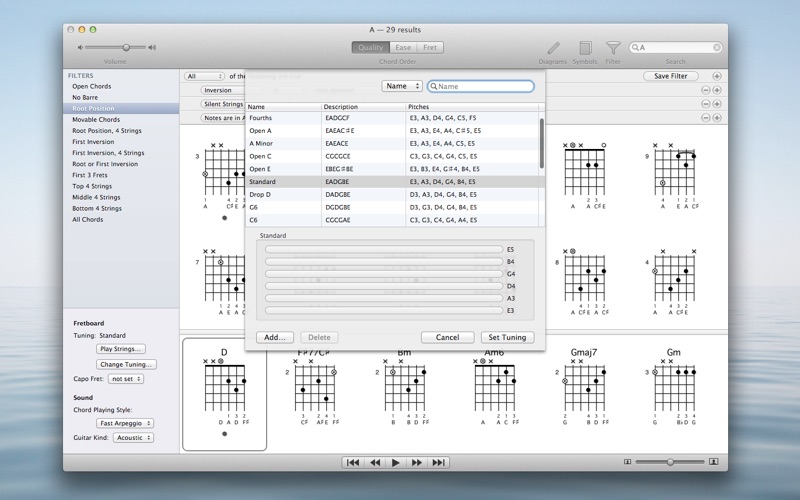Open the All match dropdown

tap(204, 76)
